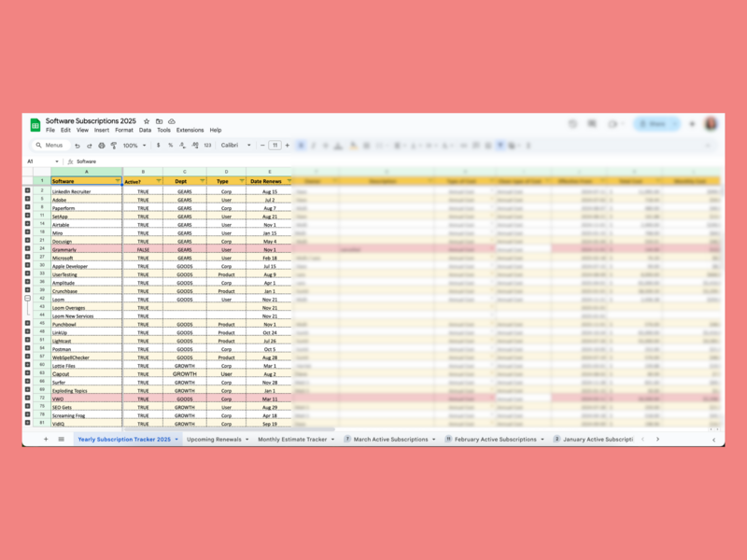Undo the last action
747x560 pixels.
78,146
